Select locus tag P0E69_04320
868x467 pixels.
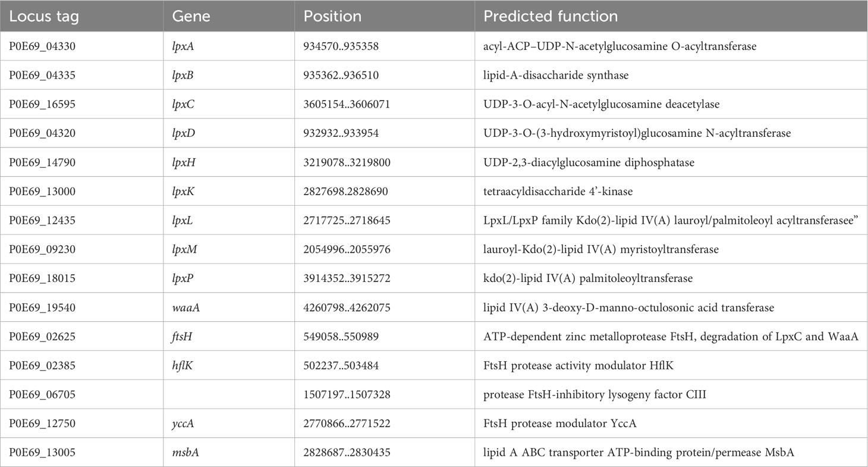(43, 133)
